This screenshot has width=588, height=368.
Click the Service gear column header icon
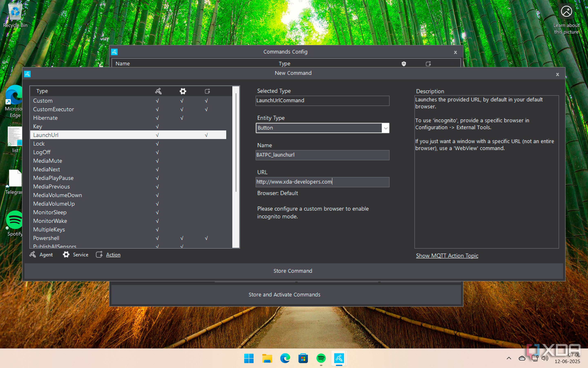[183, 91]
